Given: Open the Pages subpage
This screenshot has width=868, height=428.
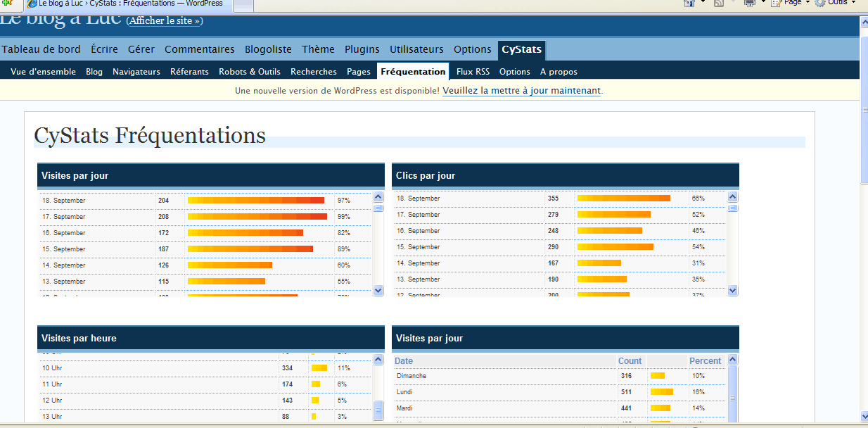Looking at the screenshot, I should (359, 71).
